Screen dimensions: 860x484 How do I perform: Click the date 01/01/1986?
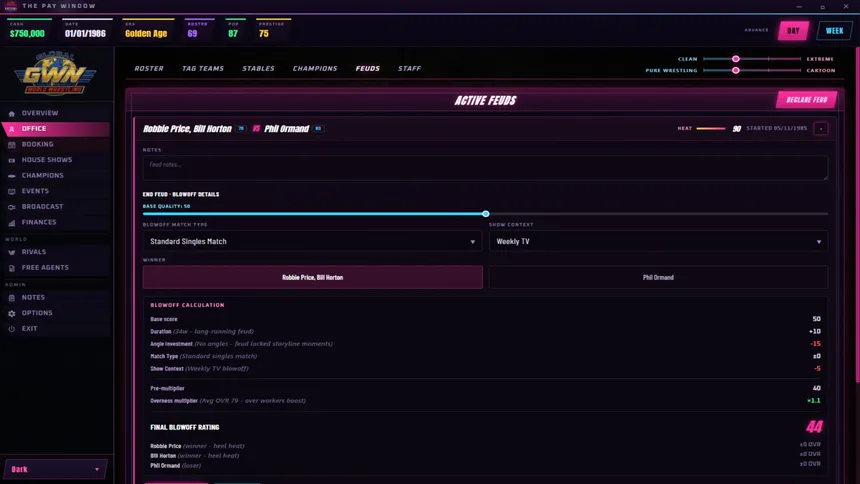(85, 33)
